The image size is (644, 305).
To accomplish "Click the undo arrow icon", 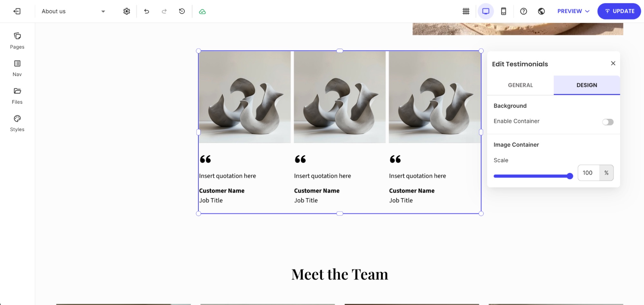I will pyautogui.click(x=147, y=11).
